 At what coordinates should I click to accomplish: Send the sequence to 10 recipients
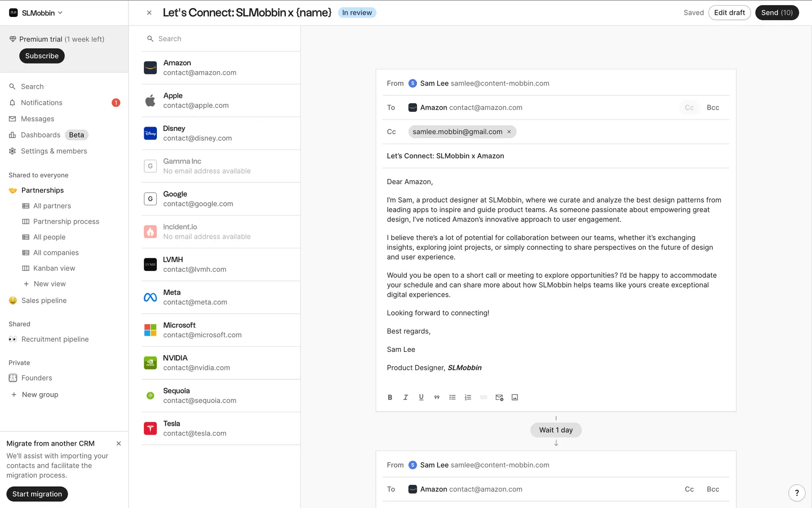tap(776, 13)
